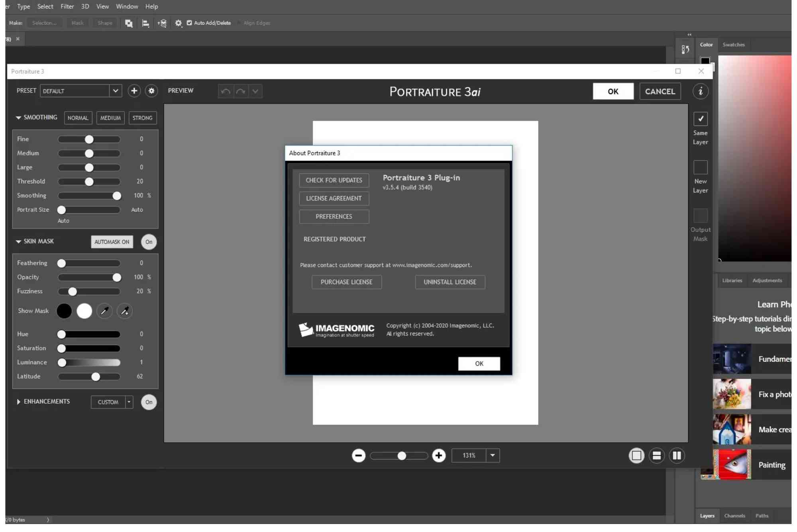Switch to the Channels tab
Image resolution: width=797 pixels, height=532 pixels.
click(735, 516)
